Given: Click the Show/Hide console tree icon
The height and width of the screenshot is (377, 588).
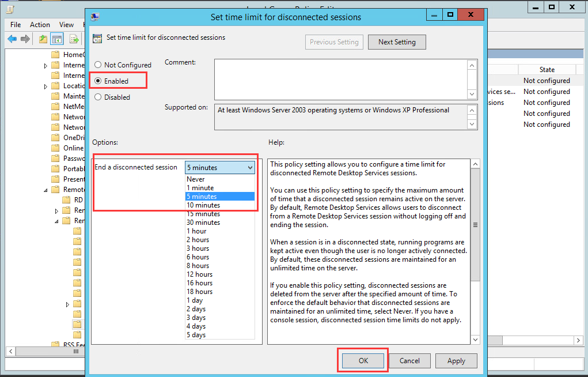Looking at the screenshot, I should point(58,39).
